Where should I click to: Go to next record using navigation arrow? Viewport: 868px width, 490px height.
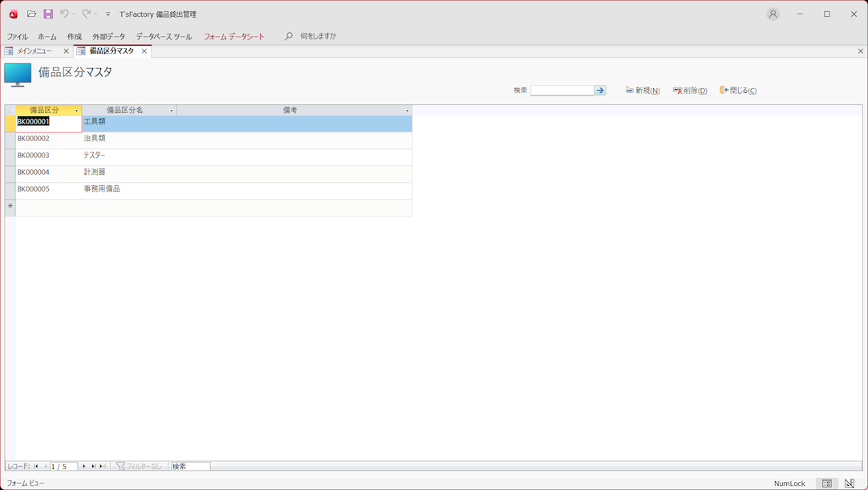84,466
